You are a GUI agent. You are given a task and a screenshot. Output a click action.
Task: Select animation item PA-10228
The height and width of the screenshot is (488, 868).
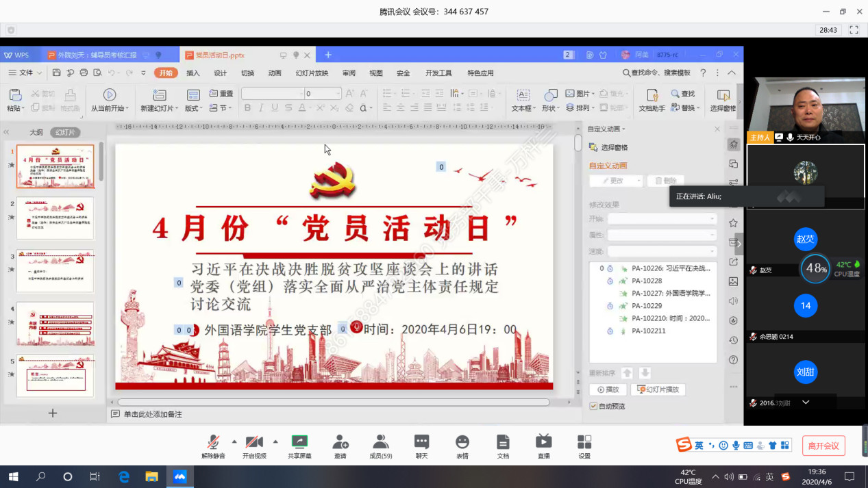pyautogui.click(x=647, y=281)
